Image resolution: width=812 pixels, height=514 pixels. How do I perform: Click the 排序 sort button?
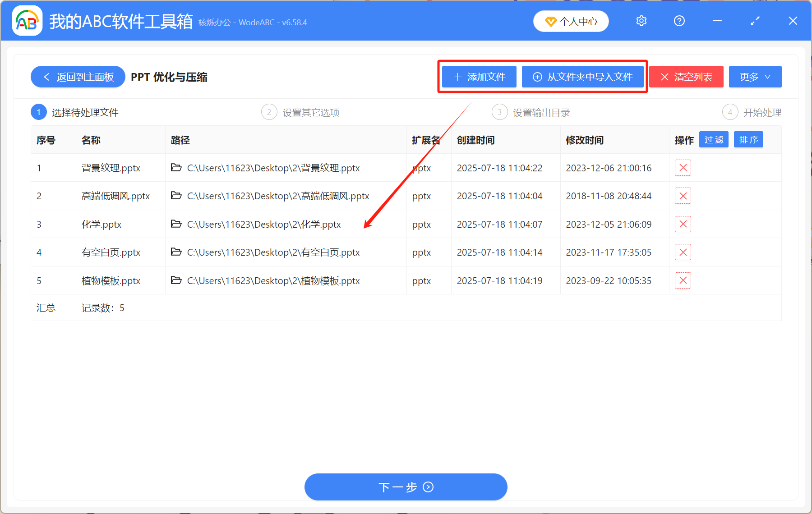coord(748,139)
